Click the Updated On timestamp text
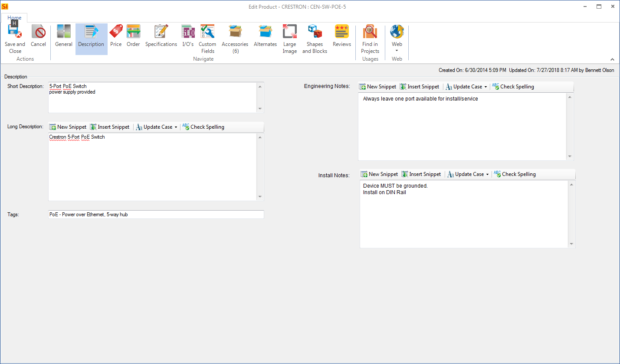Screen dimensions: 620x364 coord(561,70)
